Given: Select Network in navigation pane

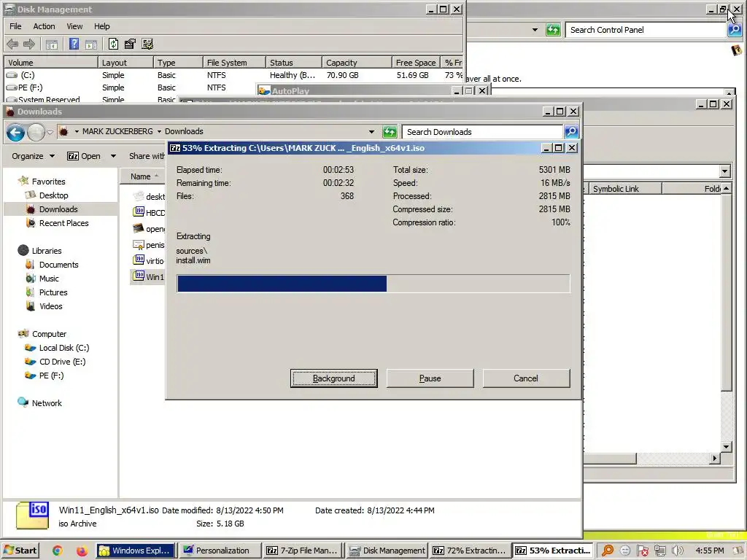Looking at the screenshot, I should (x=47, y=402).
